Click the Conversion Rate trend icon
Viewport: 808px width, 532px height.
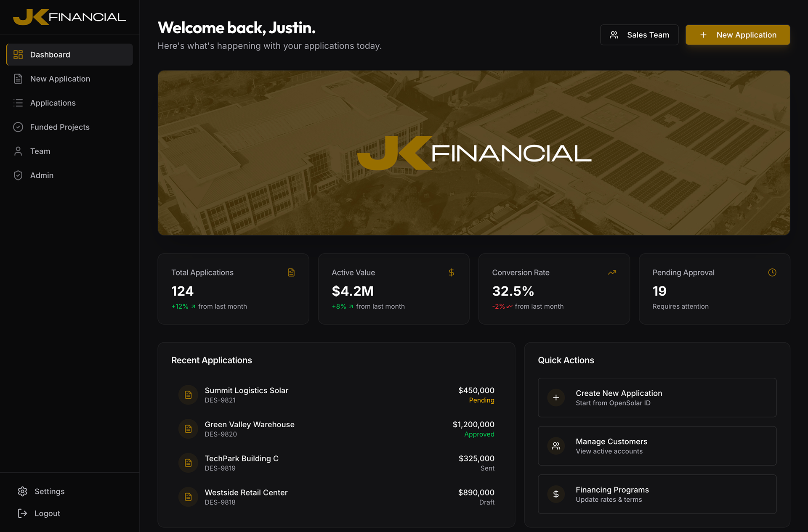pyautogui.click(x=612, y=273)
